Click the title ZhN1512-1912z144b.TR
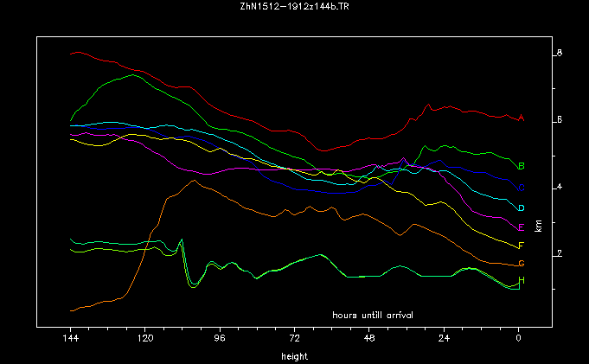This screenshot has width=589, height=364. [x=294, y=6]
